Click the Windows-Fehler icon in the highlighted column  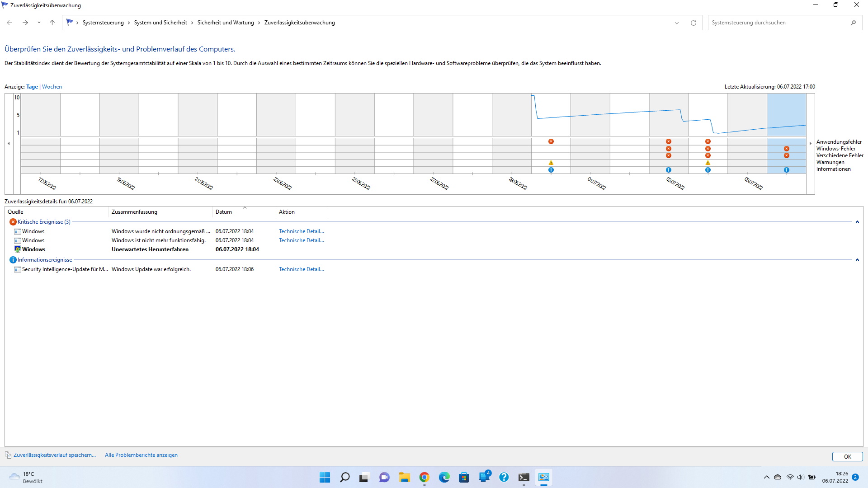click(x=786, y=149)
